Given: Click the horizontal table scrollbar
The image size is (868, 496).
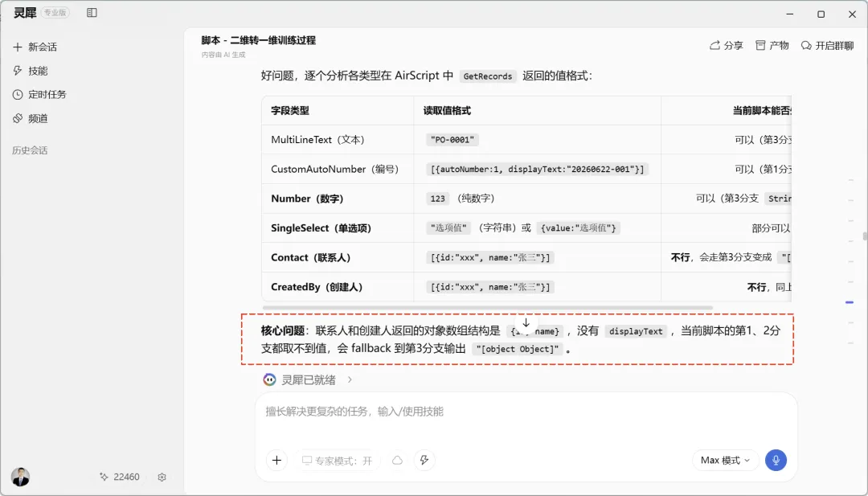Looking at the screenshot, I should (x=488, y=307).
